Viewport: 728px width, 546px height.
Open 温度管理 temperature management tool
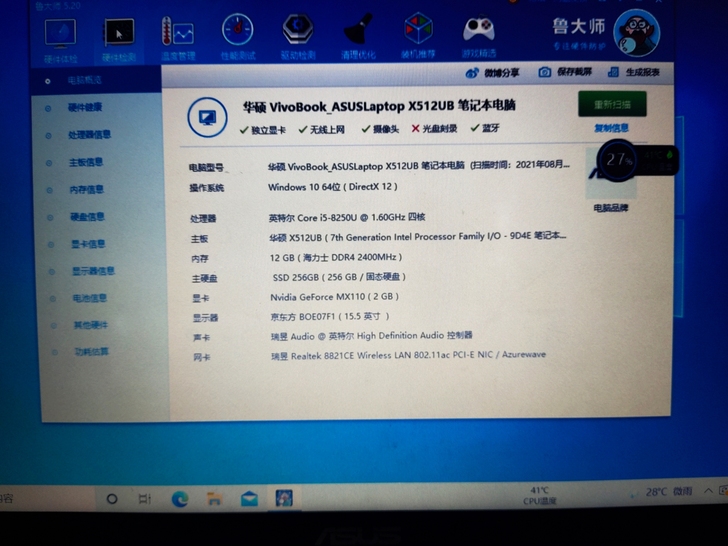pyautogui.click(x=178, y=38)
